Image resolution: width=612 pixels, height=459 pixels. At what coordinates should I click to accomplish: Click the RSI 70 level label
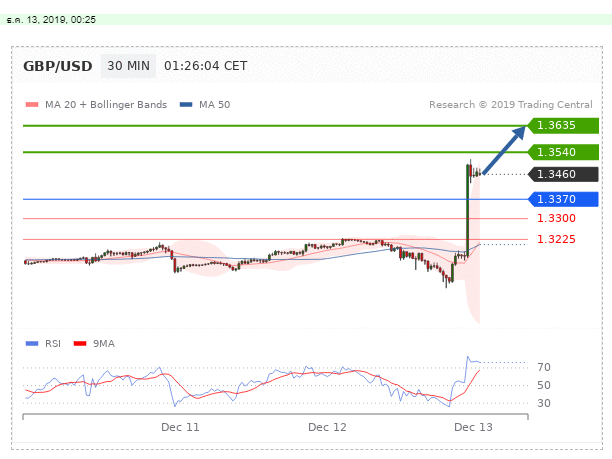click(x=544, y=367)
